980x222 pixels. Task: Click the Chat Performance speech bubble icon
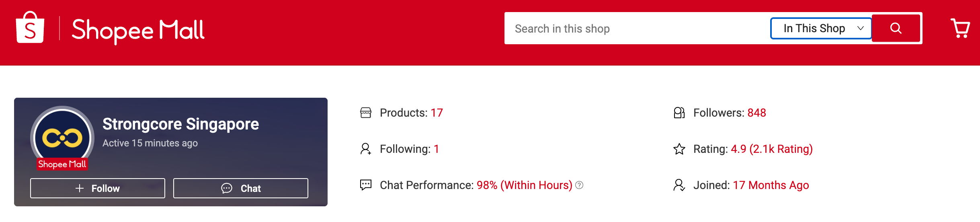(x=366, y=185)
